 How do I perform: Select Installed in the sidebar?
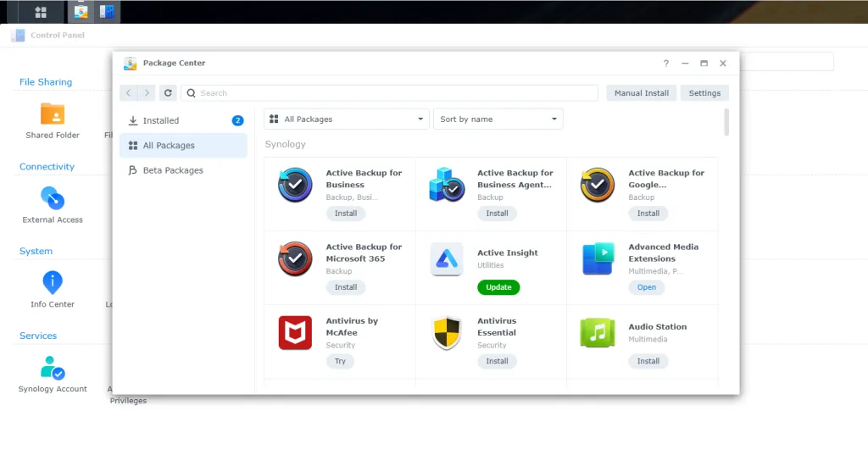pyautogui.click(x=183, y=120)
